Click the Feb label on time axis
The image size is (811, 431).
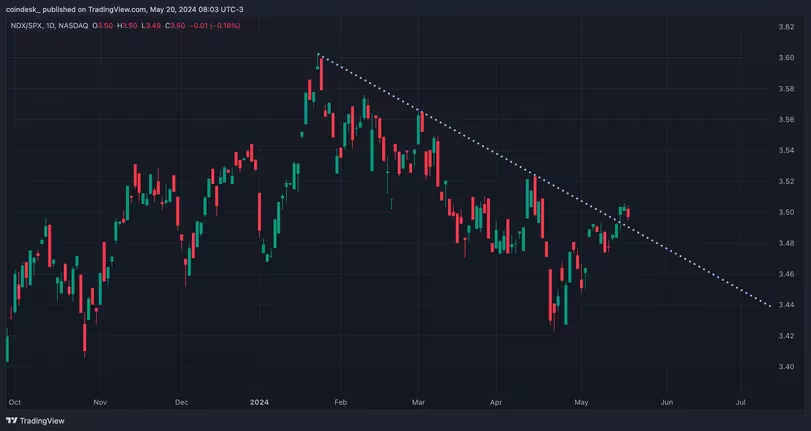click(340, 402)
